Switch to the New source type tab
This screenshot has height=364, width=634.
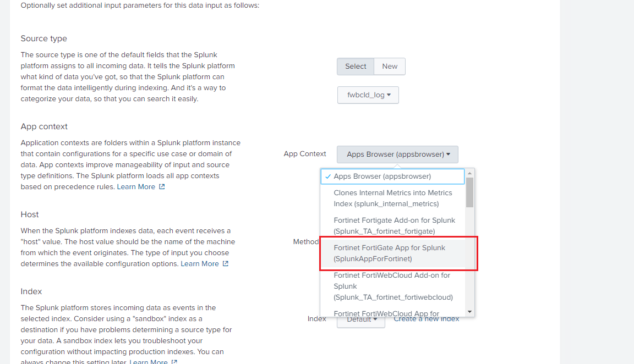[389, 66]
